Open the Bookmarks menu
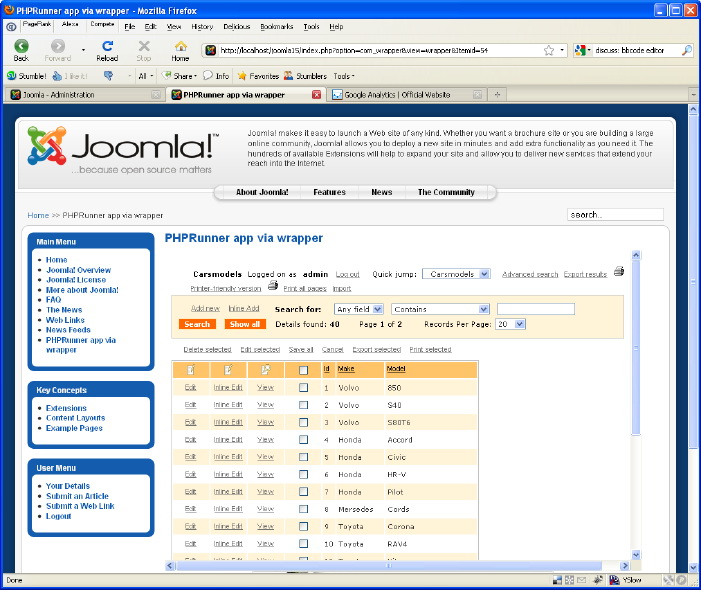This screenshot has height=590, width=701. tap(276, 27)
